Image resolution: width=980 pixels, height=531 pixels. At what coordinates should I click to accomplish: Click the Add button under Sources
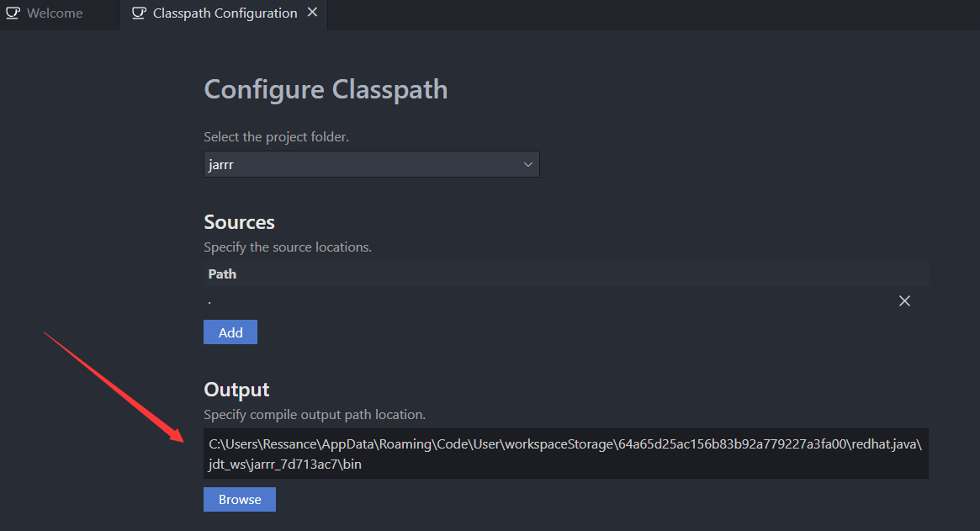pyautogui.click(x=230, y=332)
